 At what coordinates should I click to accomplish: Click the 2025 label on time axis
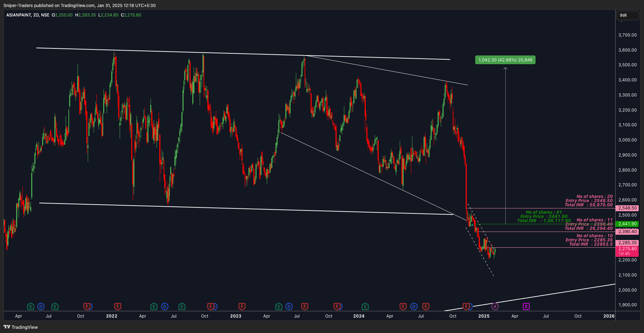click(x=484, y=316)
